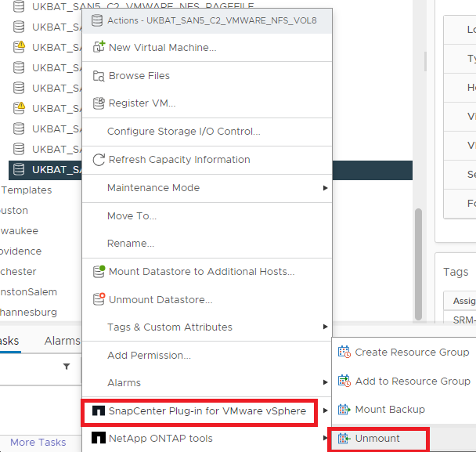The image size is (476, 452).
Task: Click the datastore icon of NFS_PAGEFILE row
Action: coord(19,6)
